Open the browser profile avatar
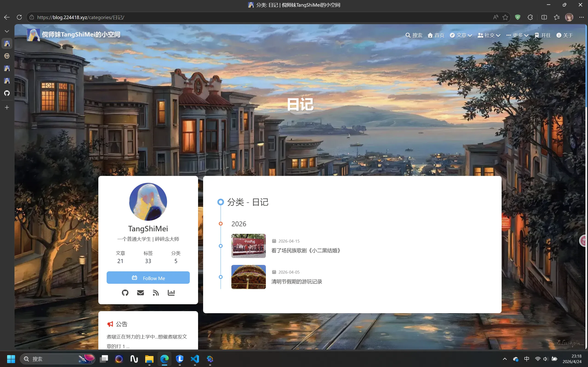 (x=569, y=17)
